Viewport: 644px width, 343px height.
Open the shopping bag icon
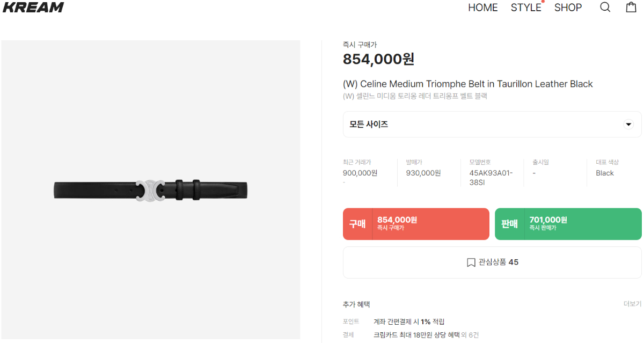[631, 8]
